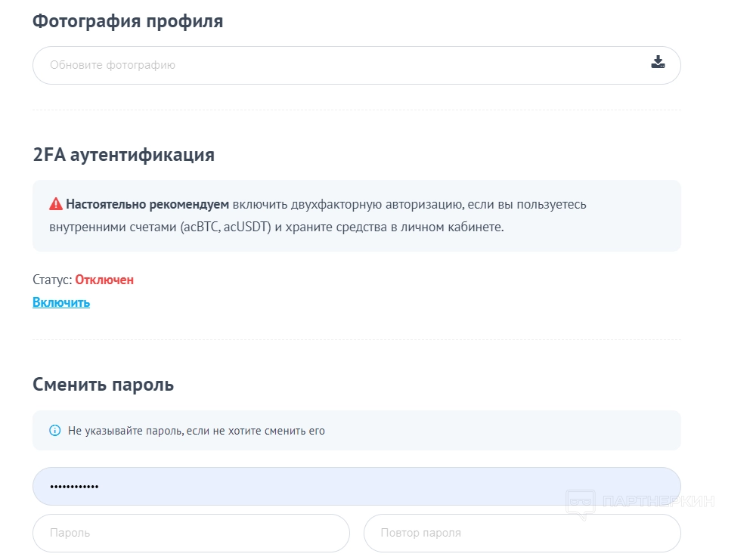Click the Статус: label text

coord(52,280)
